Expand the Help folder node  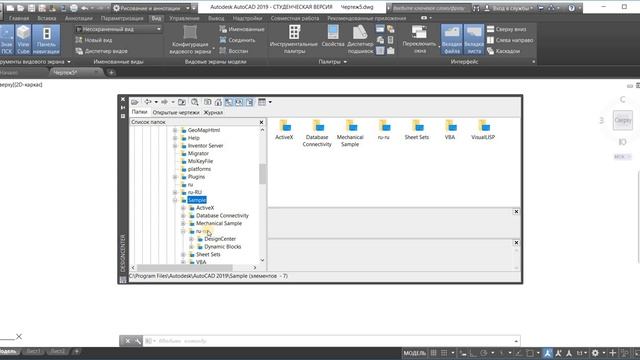point(175,138)
